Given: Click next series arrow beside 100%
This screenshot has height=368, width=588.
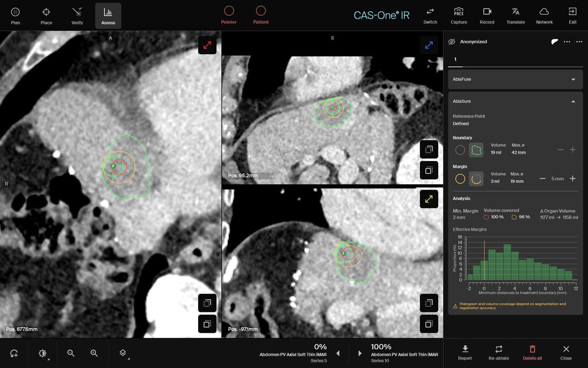Looking at the screenshot, I should pyautogui.click(x=360, y=353).
